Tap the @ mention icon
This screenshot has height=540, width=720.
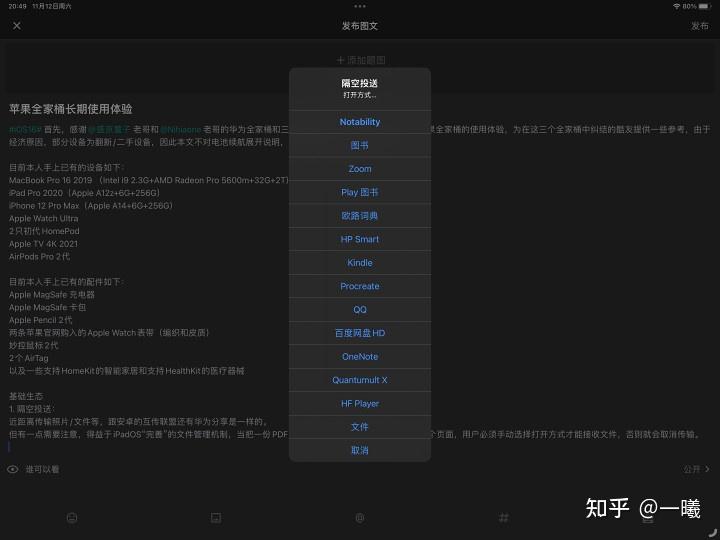point(360,518)
